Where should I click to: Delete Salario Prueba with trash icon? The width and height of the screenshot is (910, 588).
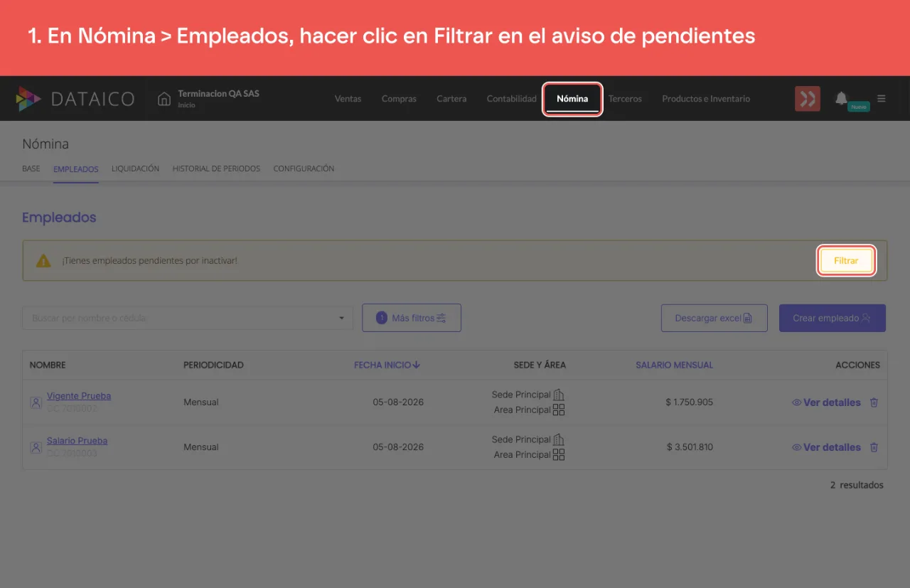click(874, 447)
